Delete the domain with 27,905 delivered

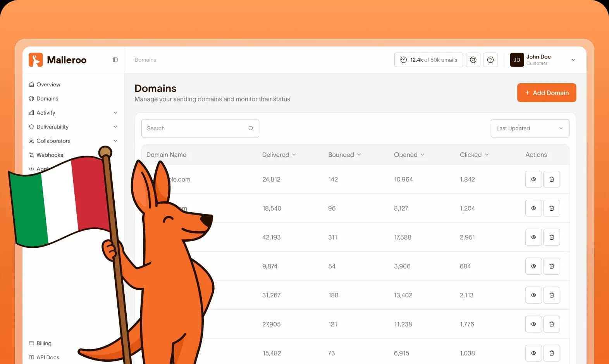point(552,324)
